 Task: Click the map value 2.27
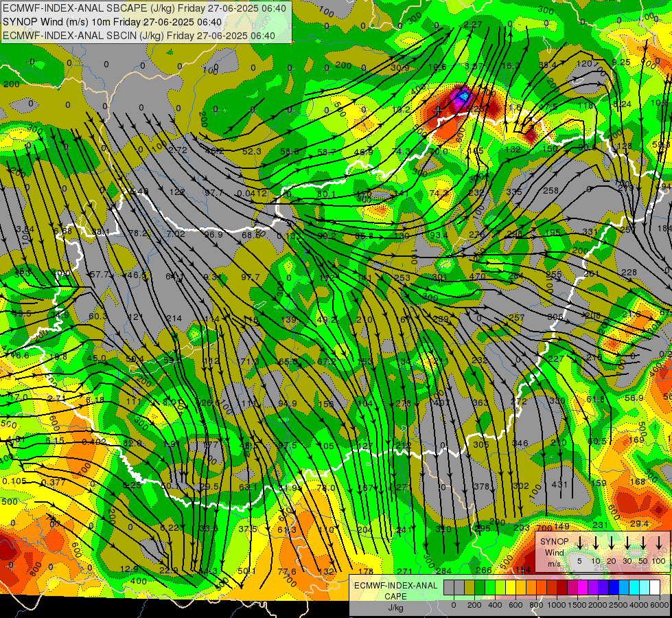tap(473, 25)
